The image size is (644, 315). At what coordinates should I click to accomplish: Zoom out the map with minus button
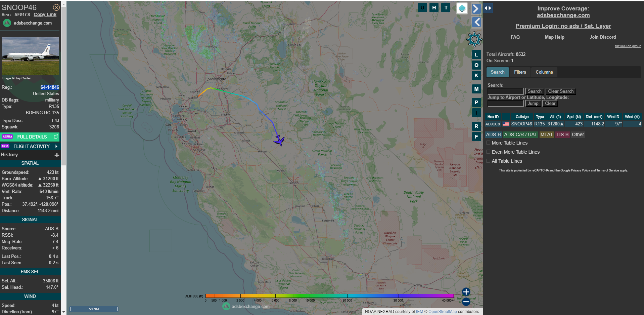pos(466,302)
